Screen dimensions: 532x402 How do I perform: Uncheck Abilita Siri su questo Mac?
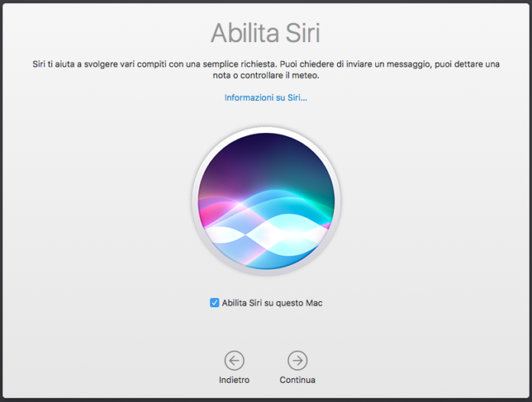[x=215, y=303]
